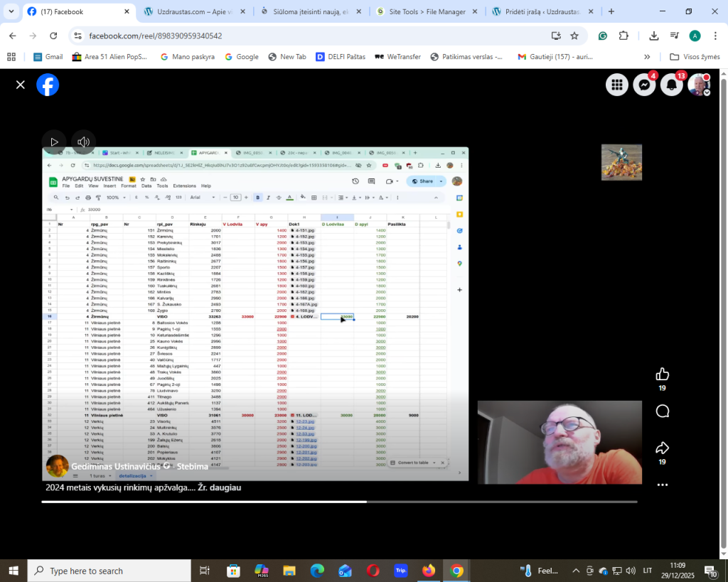Open Gautieji (157) Gmail bookmark
Image resolution: width=728 pixels, height=582 pixels.
[x=555, y=57]
